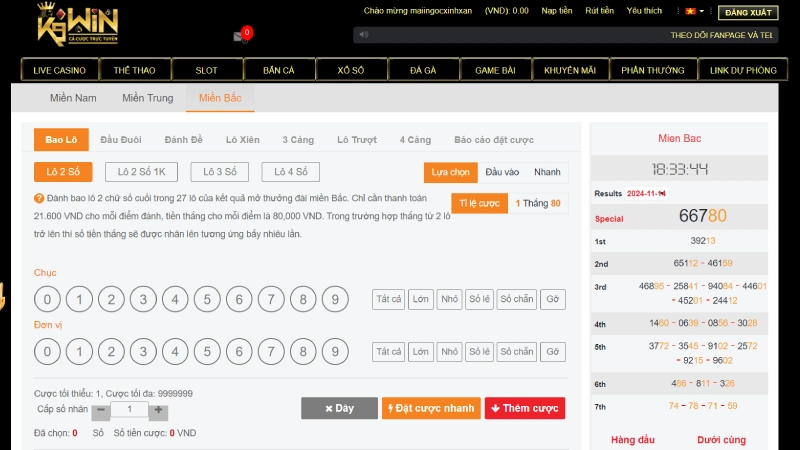Click the speaker announcement icon
Image resolution: width=800 pixels, height=450 pixels.
click(363, 35)
